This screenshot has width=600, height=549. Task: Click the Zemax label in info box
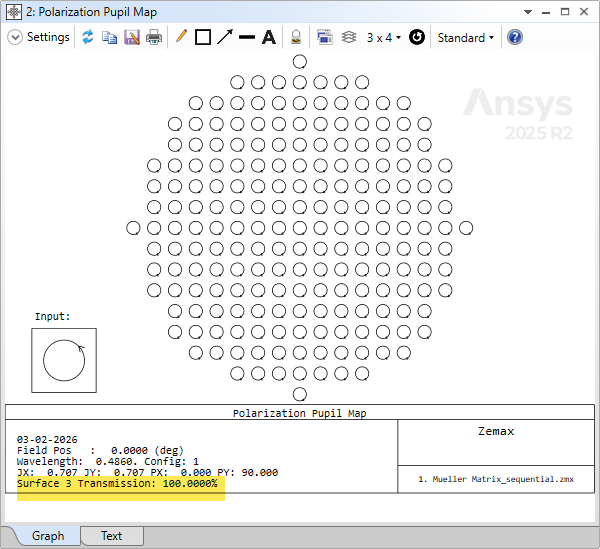[x=496, y=431]
